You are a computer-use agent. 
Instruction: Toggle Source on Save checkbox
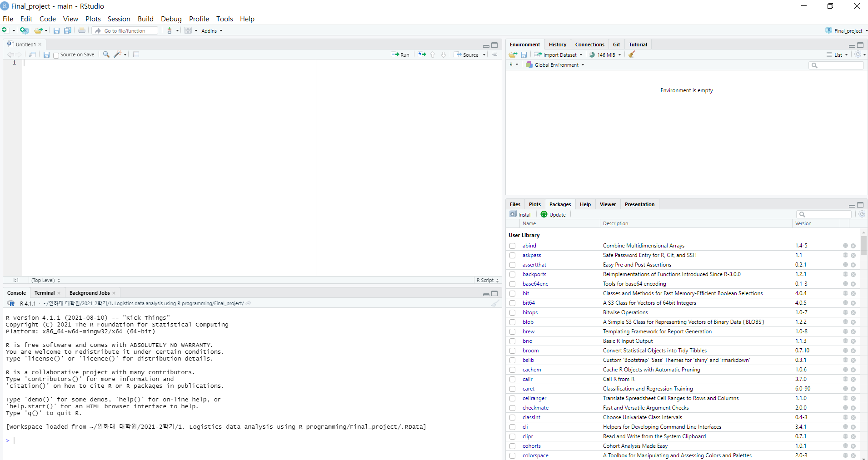pos(56,55)
